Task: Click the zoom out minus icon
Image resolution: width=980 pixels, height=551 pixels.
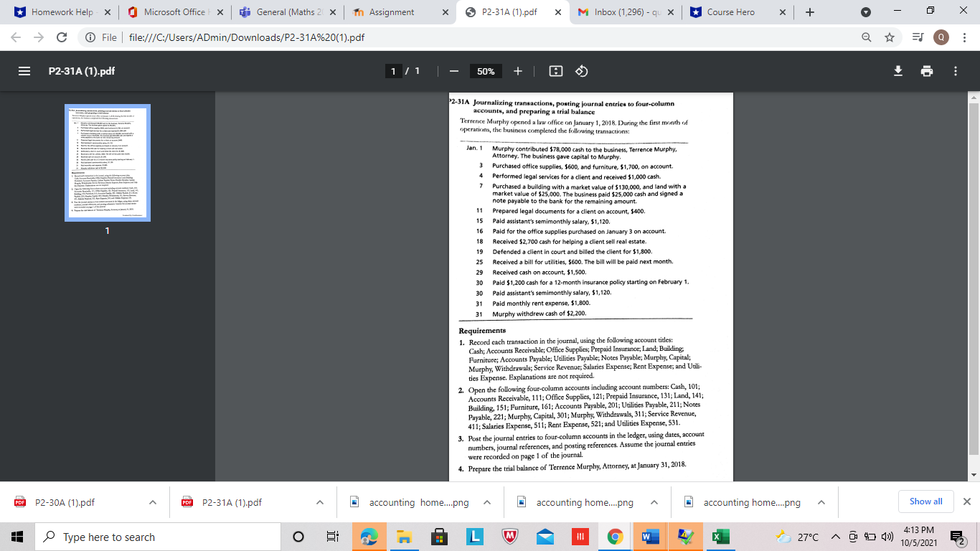Action: point(454,71)
